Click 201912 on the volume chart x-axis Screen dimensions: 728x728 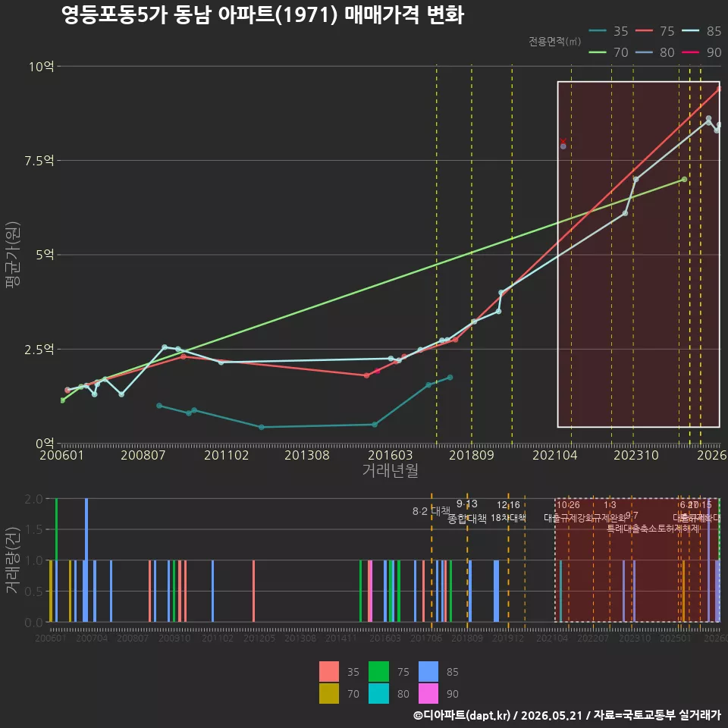[508, 639]
